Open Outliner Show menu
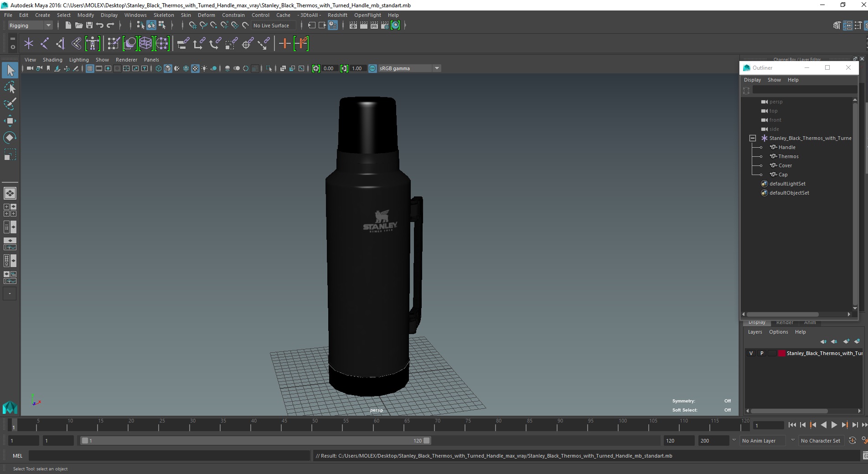The image size is (868, 474). click(774, 80)
